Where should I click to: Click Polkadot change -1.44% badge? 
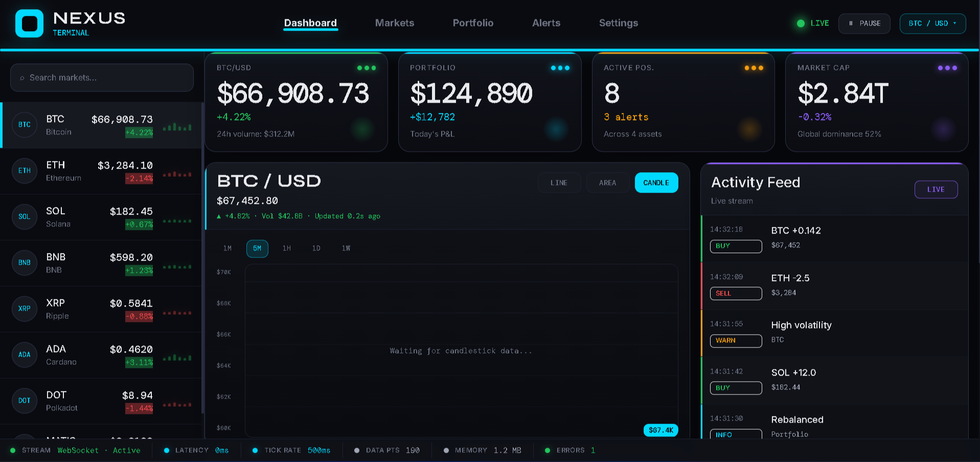[139, 409]
